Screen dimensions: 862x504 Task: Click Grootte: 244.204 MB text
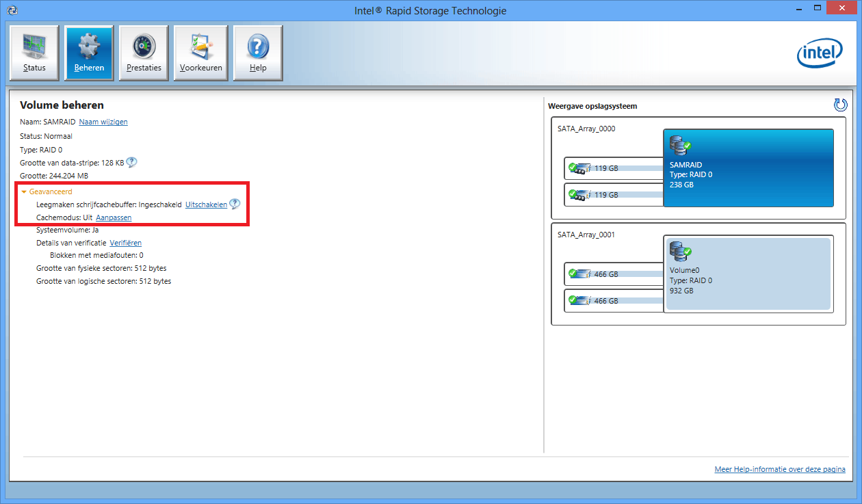click(x=54, y=176)
